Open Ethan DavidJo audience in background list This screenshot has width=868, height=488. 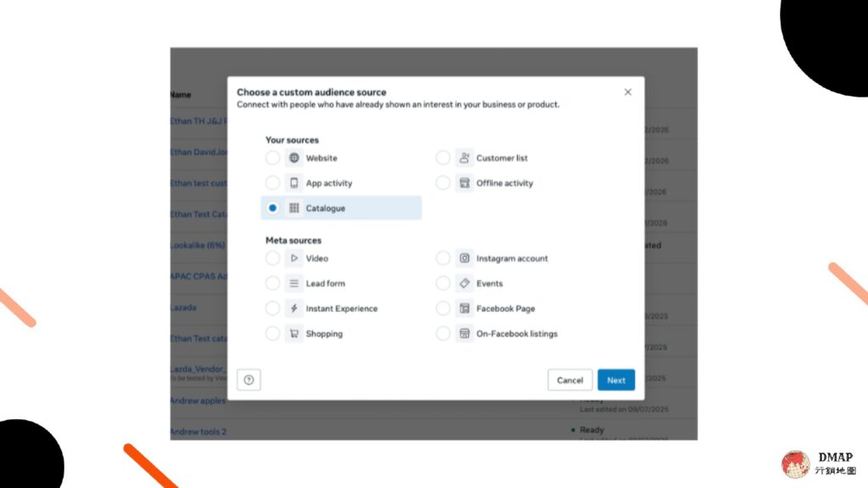pyautogui.click(x=198, y=152)
